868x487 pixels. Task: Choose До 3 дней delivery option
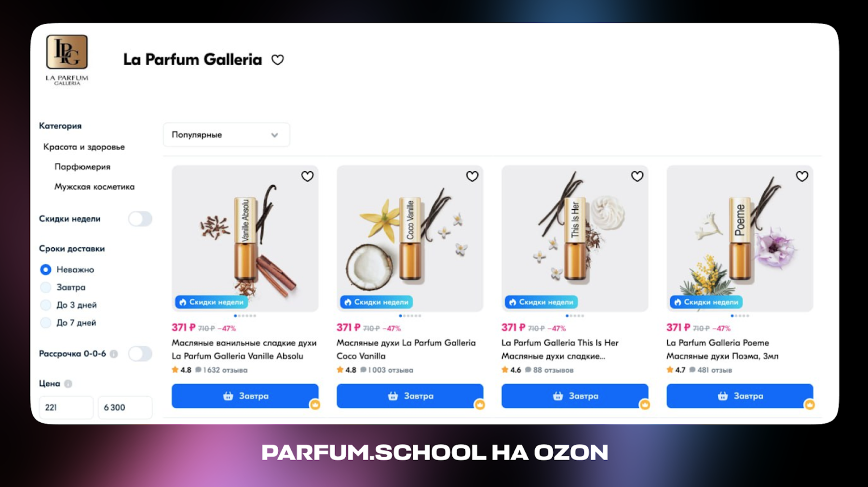pos(46,305)
